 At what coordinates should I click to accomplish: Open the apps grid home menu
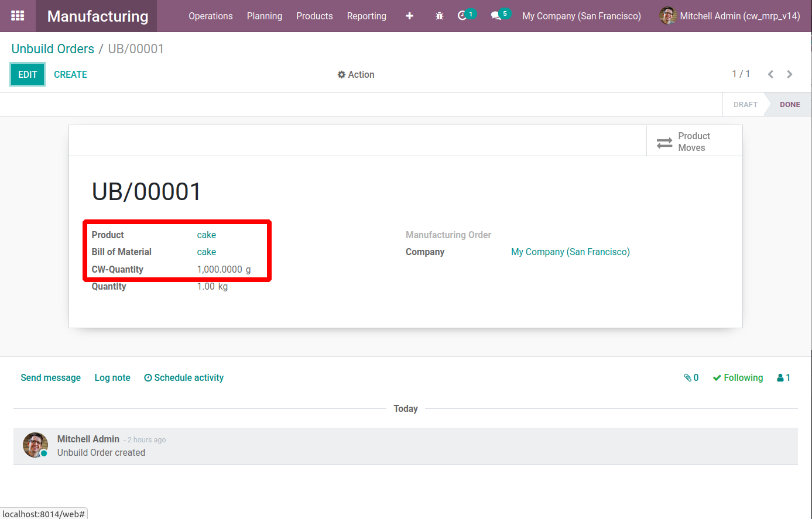tap(18, 16)
